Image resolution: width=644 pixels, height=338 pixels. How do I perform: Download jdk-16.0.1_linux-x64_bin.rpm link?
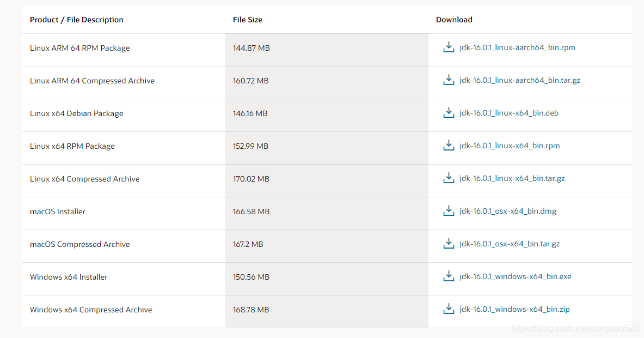[x=510, y=146]
